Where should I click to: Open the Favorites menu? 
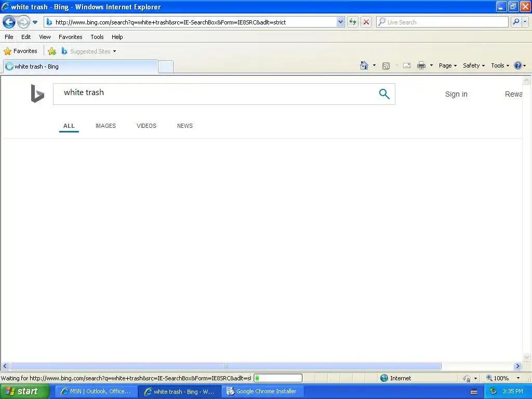pos(70,37)
